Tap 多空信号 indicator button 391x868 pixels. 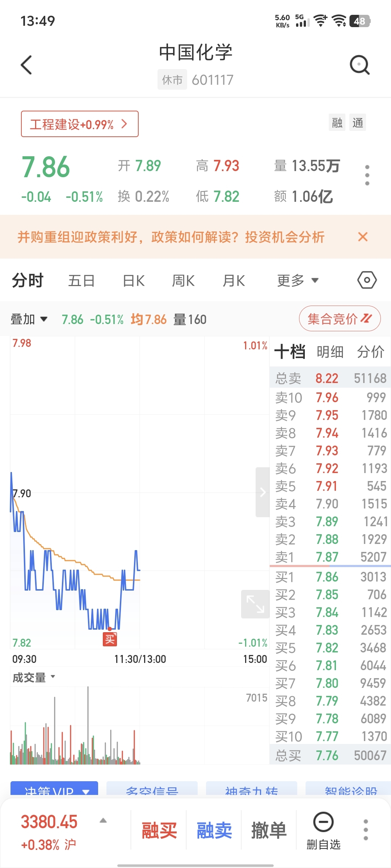(152, 788)
